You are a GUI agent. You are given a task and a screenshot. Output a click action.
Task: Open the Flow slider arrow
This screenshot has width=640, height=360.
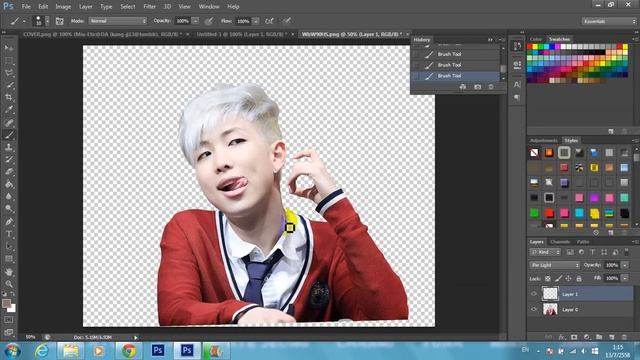pos(256,21)
